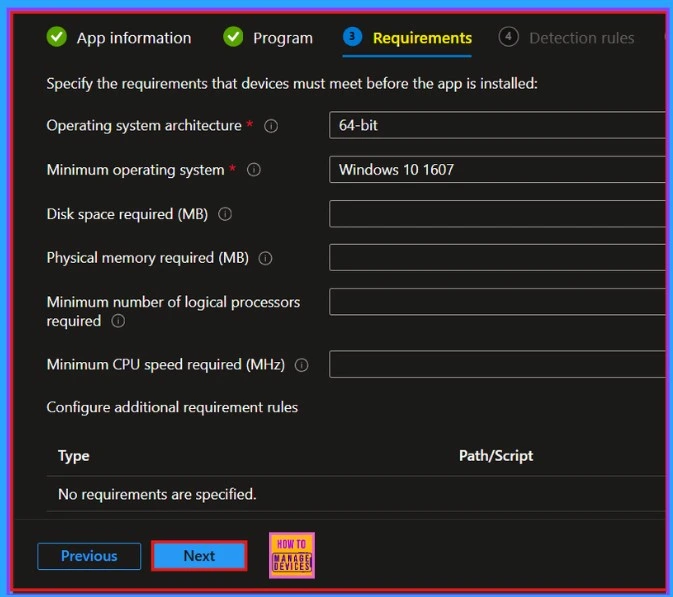The width and height of the screenshot is (673, 597).
Task: Focus the Physical memory required field
Action: point(497,258)
